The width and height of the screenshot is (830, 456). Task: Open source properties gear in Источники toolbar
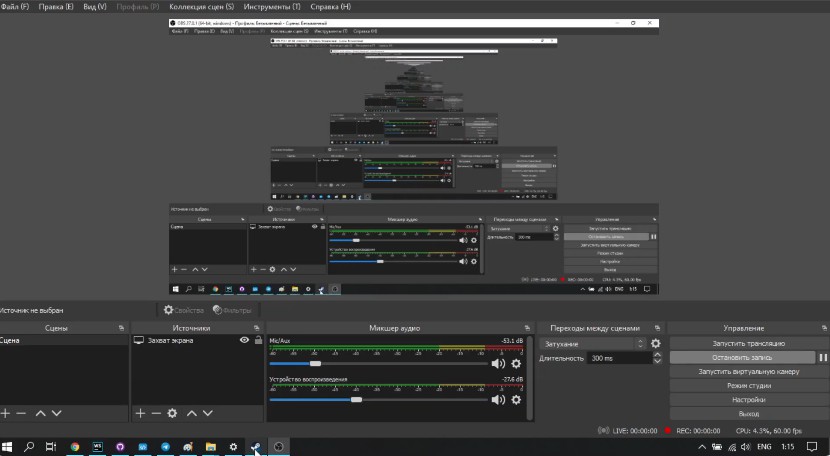point(172,412)
